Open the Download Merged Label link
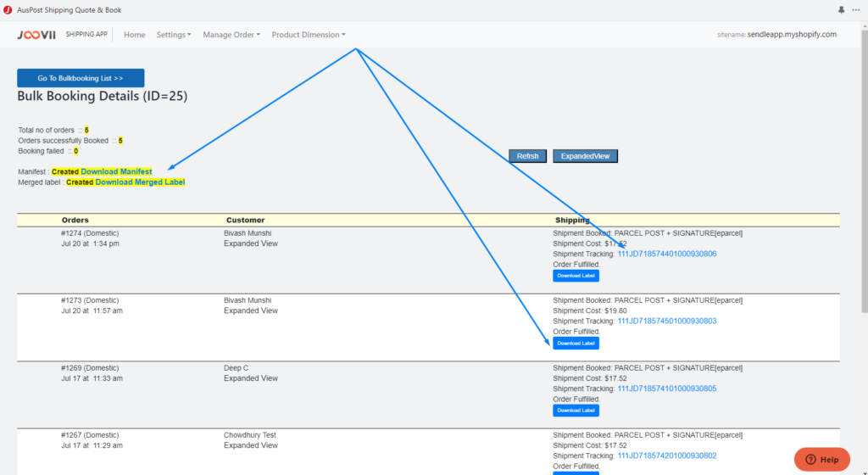Image resolution: width=868 pixels, height=475 pixels. click(x=140, y=182)
